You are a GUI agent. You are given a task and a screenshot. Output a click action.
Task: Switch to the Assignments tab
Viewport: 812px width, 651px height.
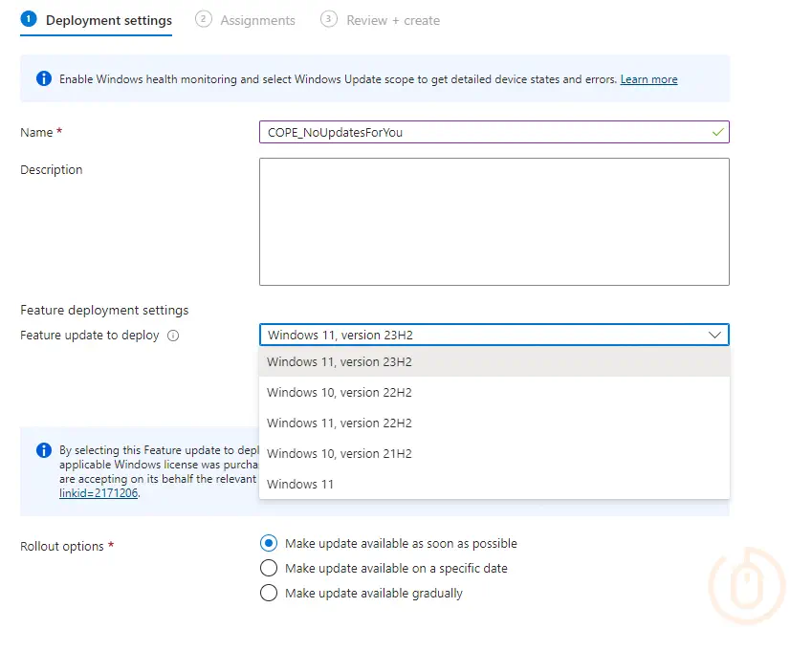(x=257, y=20)
